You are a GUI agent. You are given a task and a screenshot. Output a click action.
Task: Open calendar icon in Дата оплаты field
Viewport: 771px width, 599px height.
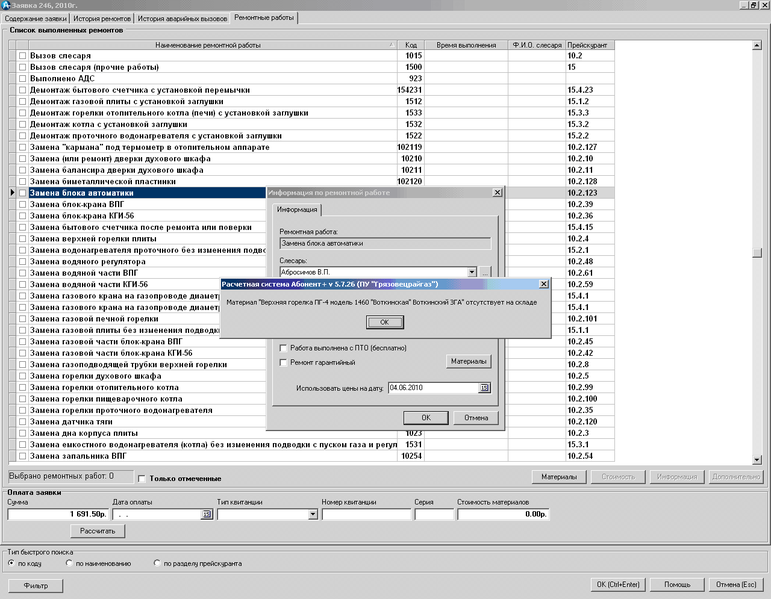point(207,514)
